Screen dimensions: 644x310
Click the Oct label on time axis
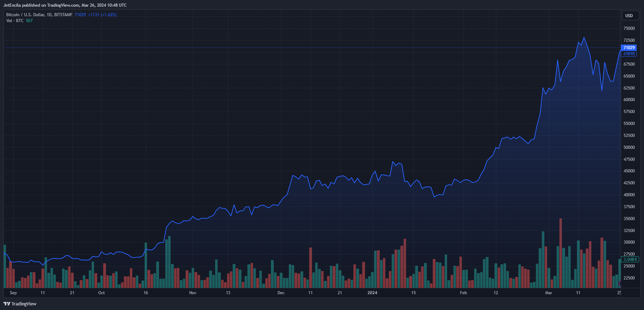101,293
